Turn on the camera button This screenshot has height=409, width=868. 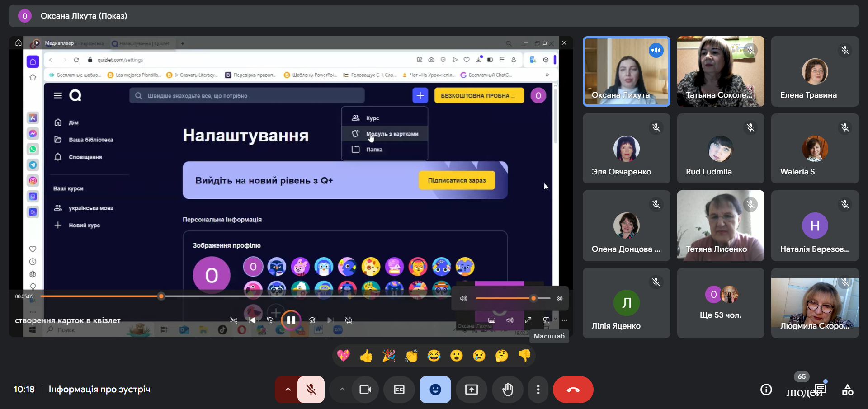click(x=365, y=390)
